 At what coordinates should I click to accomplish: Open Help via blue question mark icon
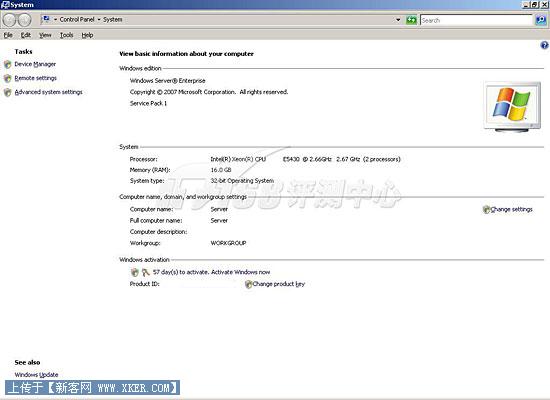[x=544, y=45]
